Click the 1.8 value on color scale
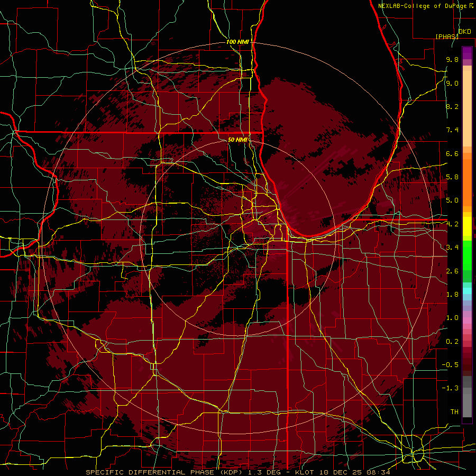Screen dimensions: 476x476 [x=452, y=295]
